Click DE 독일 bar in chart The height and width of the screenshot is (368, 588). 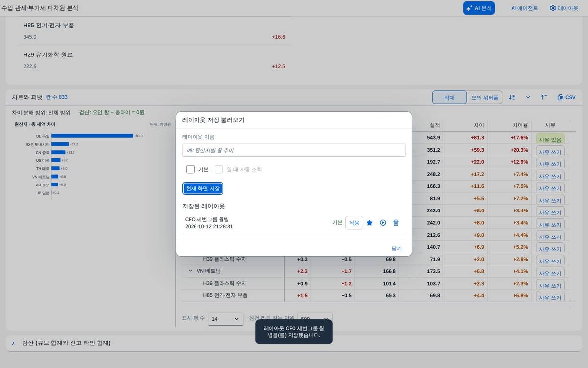click(92, 136)
